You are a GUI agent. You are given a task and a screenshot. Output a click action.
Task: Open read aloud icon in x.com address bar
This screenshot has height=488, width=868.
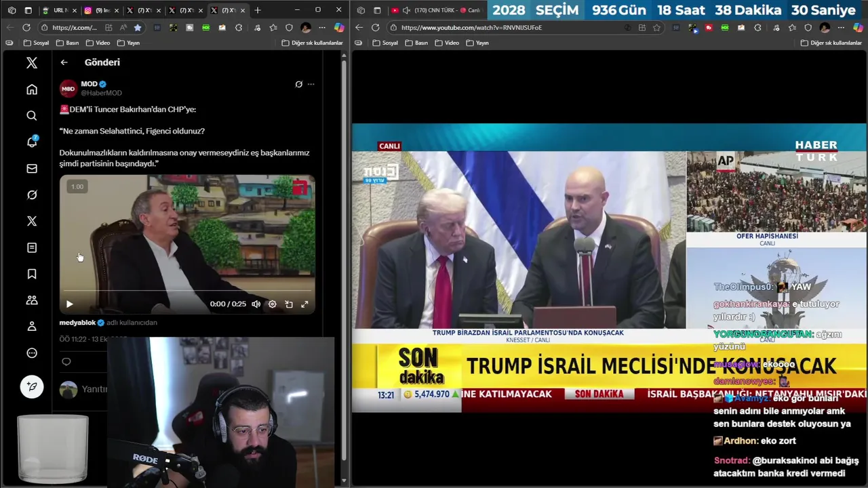pos(123,28)
